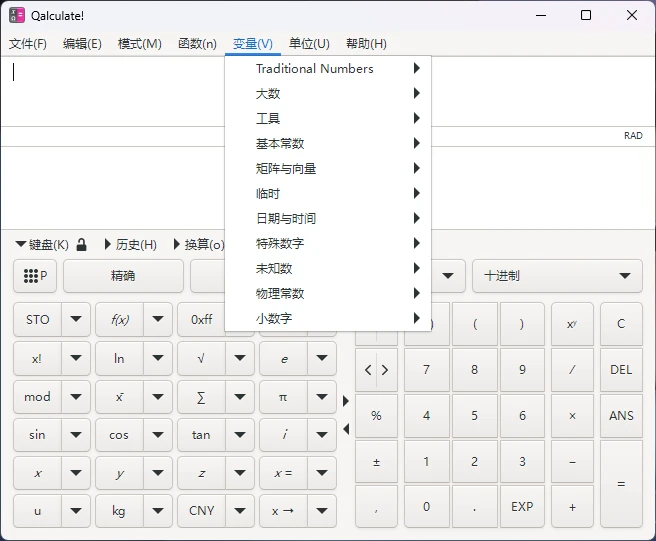Open the 未知数 submenu
Image resolution: width=656 pixels, height=541 pixels.
point(328,268)
